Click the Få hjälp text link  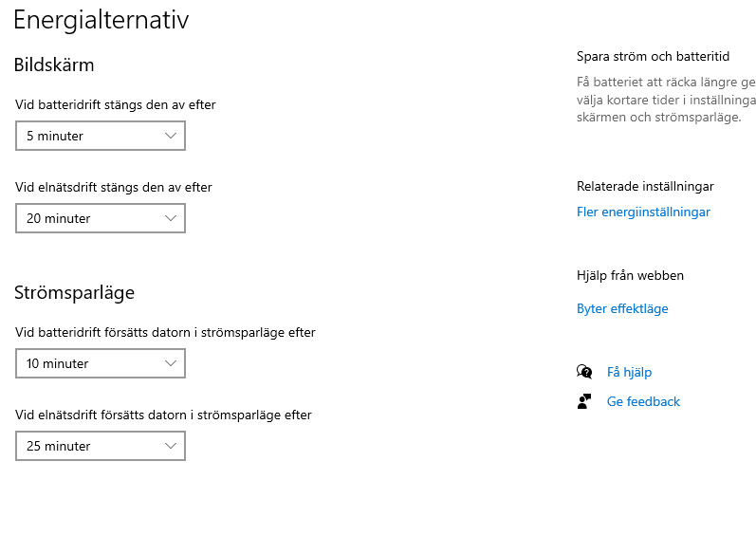pyautogui.click(x=629, y=372)
